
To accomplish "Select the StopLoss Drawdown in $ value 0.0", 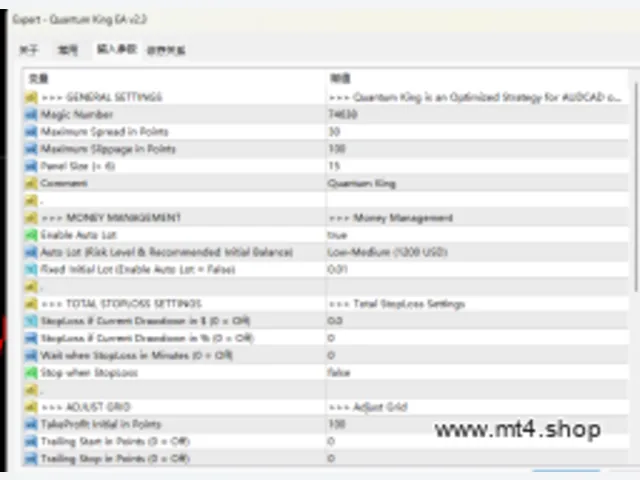I will [x=335, y=321].
